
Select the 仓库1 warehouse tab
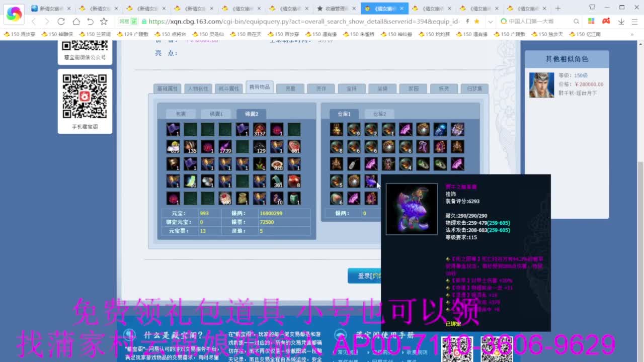click(x=344, y=114)
